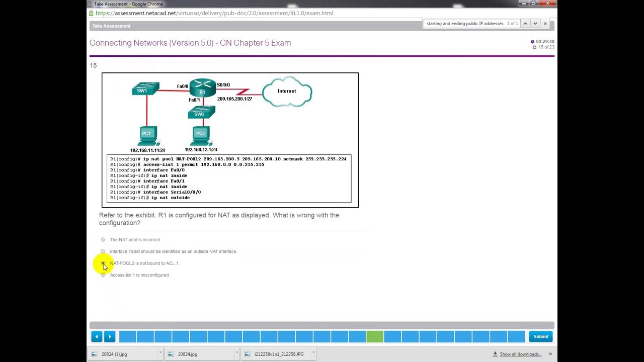
Task: Click the green HTTPS lock icon
Action: tap(91, 13)
